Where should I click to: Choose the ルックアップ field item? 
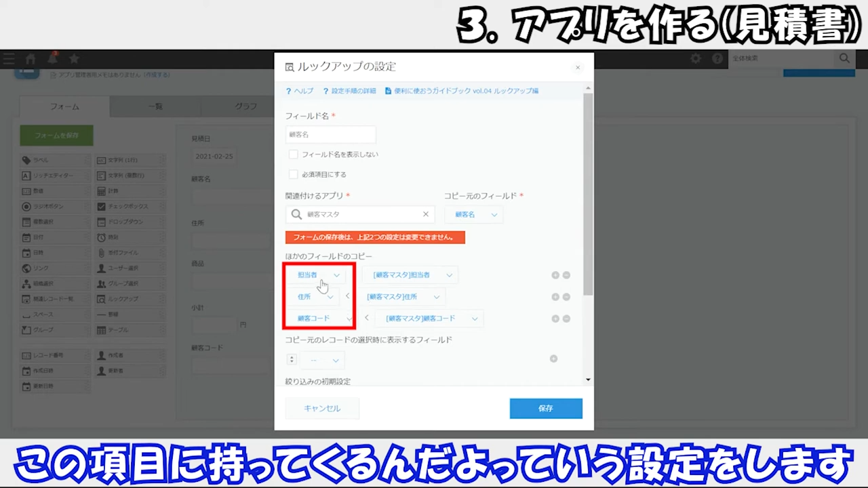tap(130, 299)
